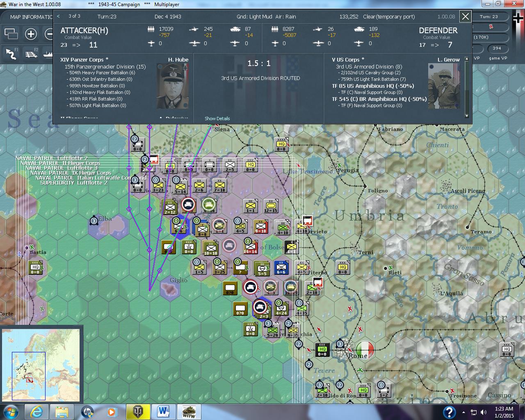Click L. Gerow commander portrait

(444, 86)
